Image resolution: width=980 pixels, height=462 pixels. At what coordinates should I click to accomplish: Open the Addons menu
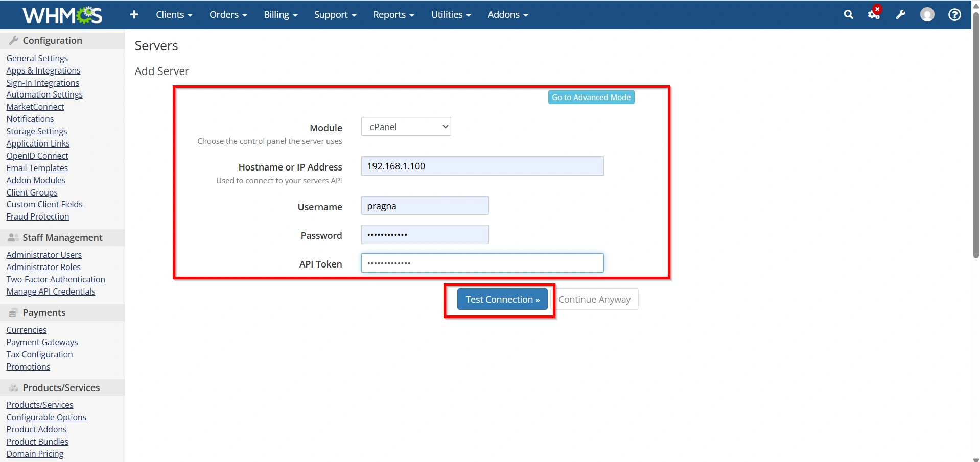(x=507, y=15)
